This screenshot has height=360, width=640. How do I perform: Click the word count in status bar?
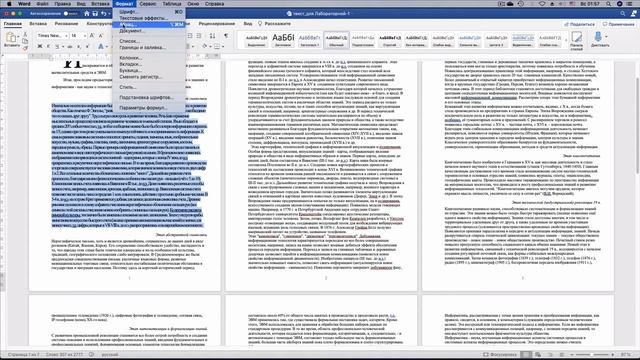tap(64, 354)
